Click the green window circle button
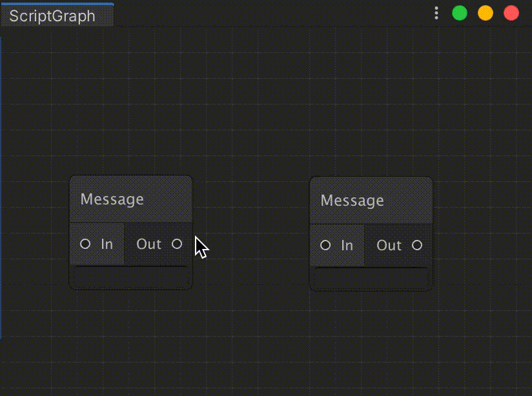The height and width of the screenshot is (396, 532). pyautogui.click(x=460, y=14)
